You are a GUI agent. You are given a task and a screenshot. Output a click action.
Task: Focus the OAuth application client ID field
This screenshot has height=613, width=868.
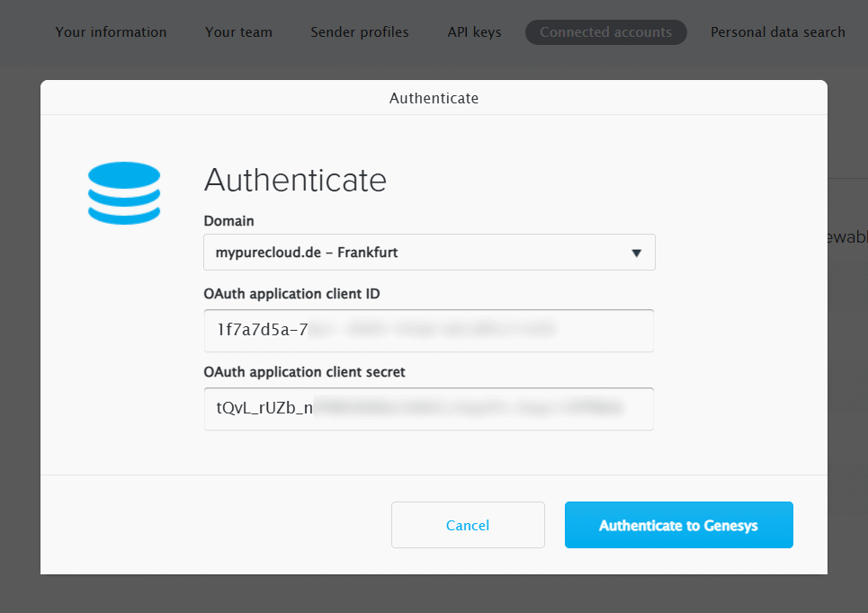429,330
